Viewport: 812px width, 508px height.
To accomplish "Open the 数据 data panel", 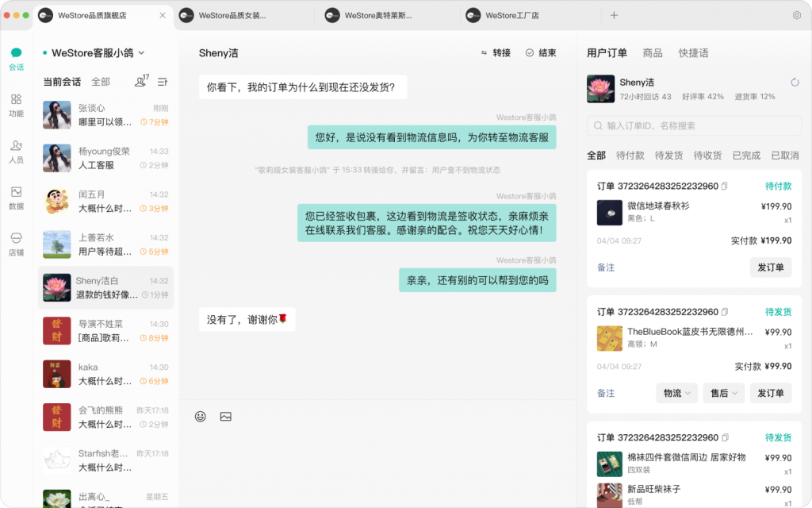I will [16, 193].
